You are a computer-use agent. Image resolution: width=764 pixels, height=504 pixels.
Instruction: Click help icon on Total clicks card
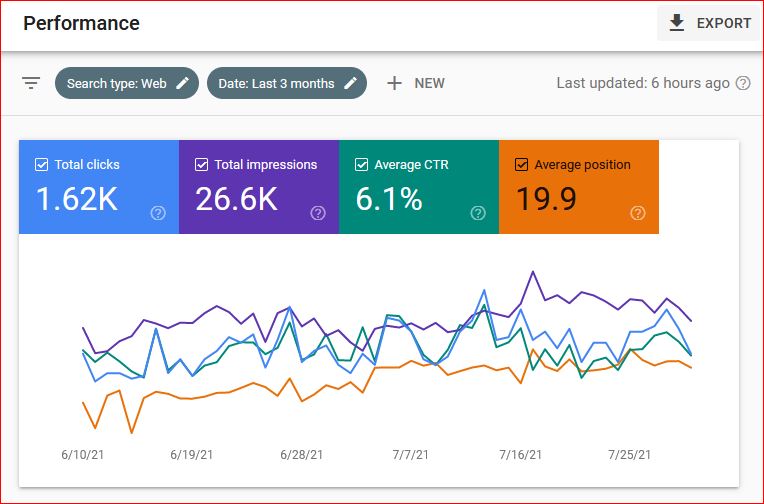157,212
